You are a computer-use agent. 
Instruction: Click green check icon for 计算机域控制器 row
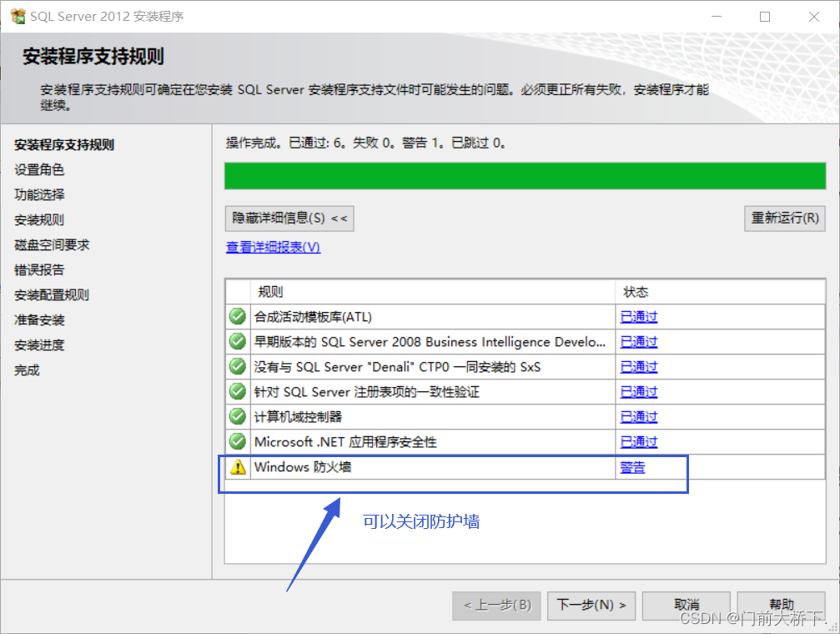pyautogui.click(x=238, y=416)
